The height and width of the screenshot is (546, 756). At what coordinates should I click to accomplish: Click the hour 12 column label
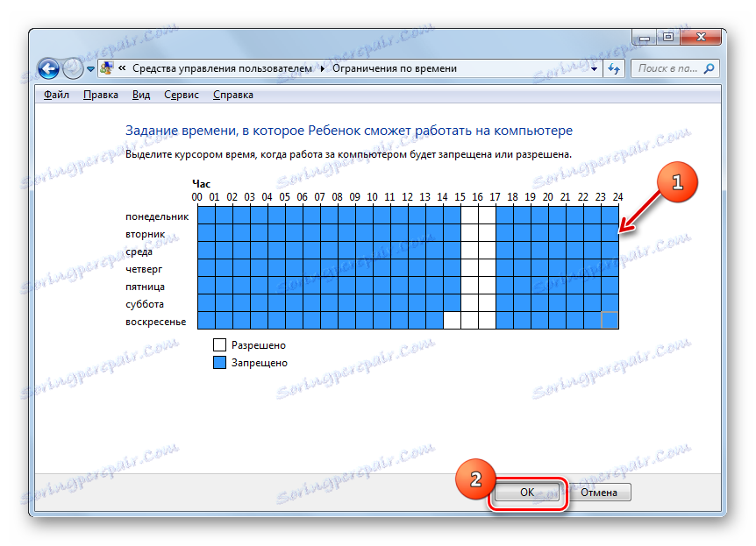click(408, 197)
